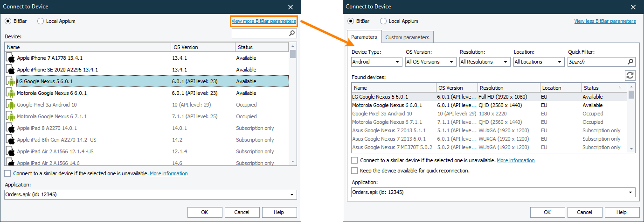
Task: Click the Apple icon beside iPad 8 A2270
Action: click(x=11, y=128)
